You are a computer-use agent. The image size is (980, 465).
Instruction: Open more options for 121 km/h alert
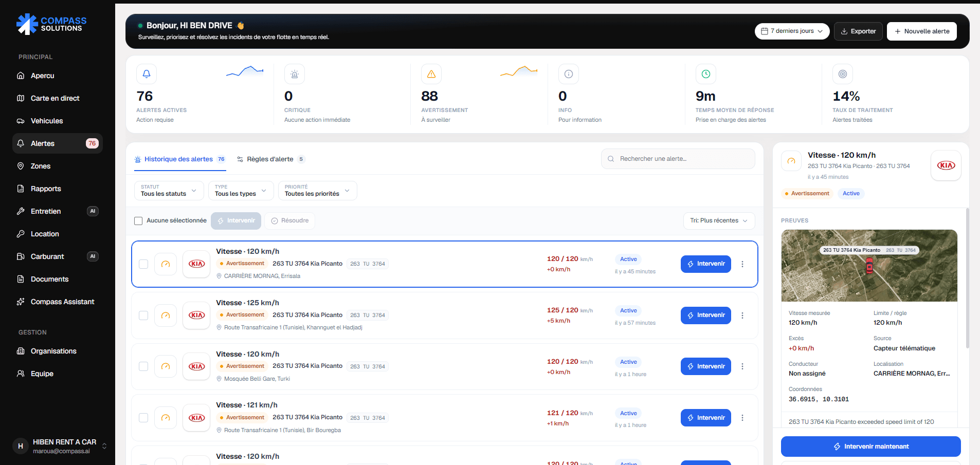742,418
